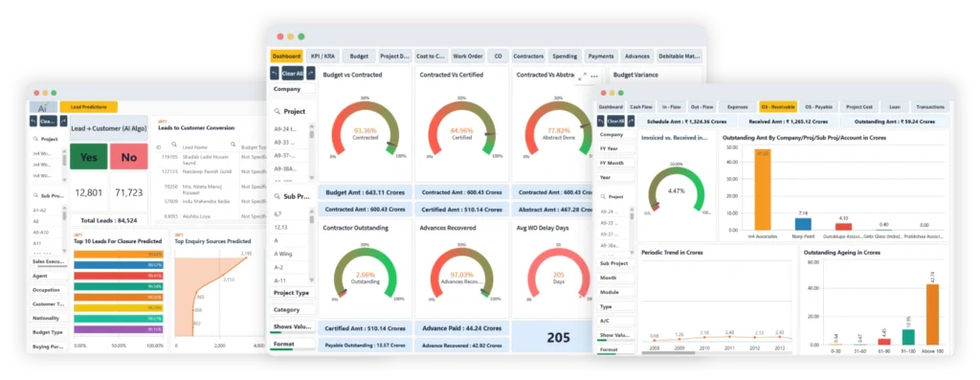The width and height of the screenshot is (980, 380).
Task: Click the redo arrow in the center dashboard window
Action: tap(311, 73)
